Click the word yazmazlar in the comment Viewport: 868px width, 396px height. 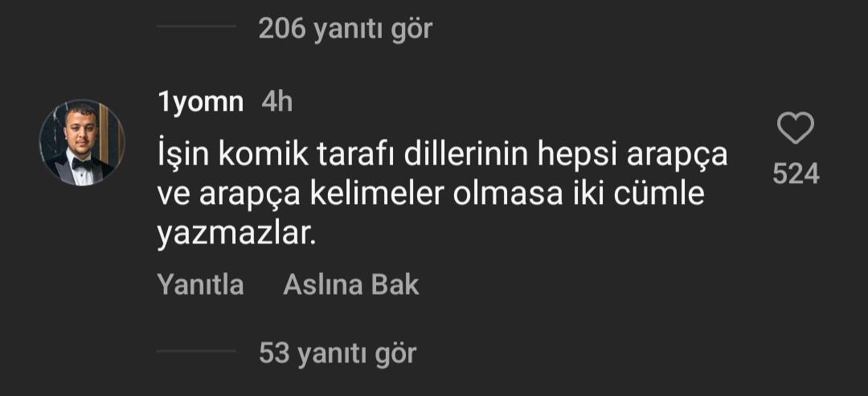point(235,235)
